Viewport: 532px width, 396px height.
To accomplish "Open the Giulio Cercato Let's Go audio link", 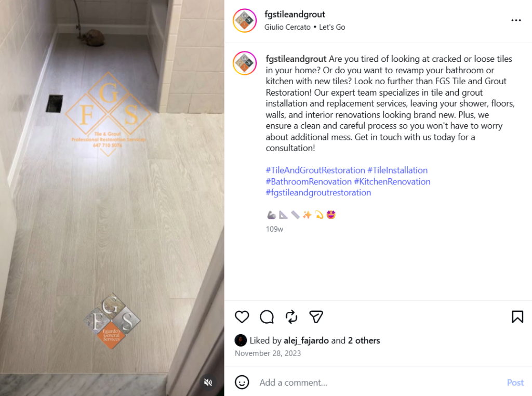I will (x=304, y=27).
